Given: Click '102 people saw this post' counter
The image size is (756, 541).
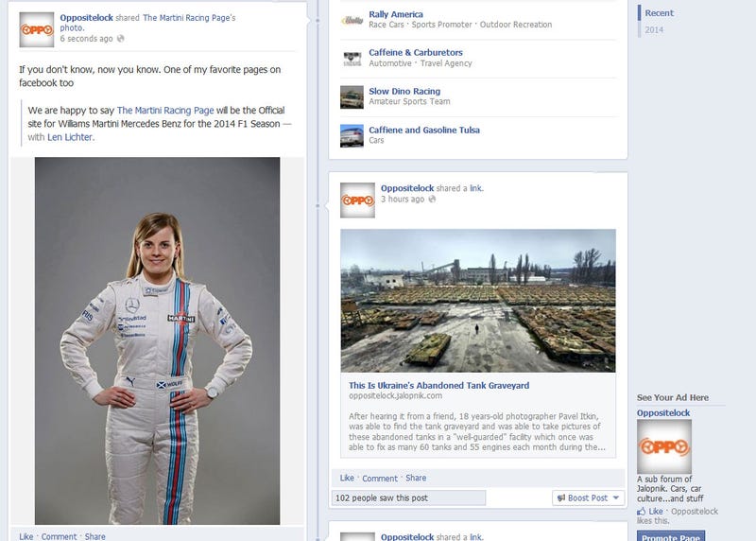Looking at the screenshot, I should tap(408, 497).
